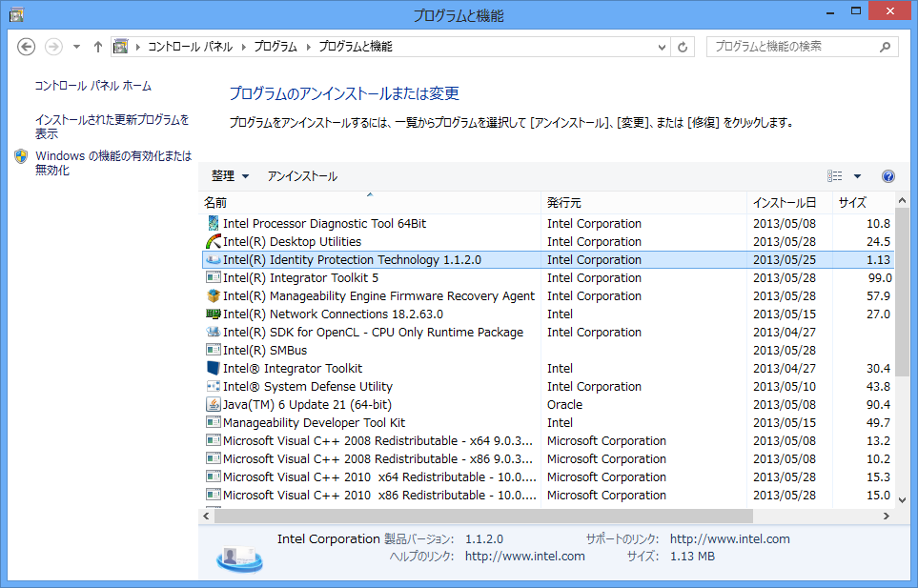This screenshot has width=918, height=588.
Task: Select Intel(R) Integrator Toolkit 5 name
Action: click(301, 278)
